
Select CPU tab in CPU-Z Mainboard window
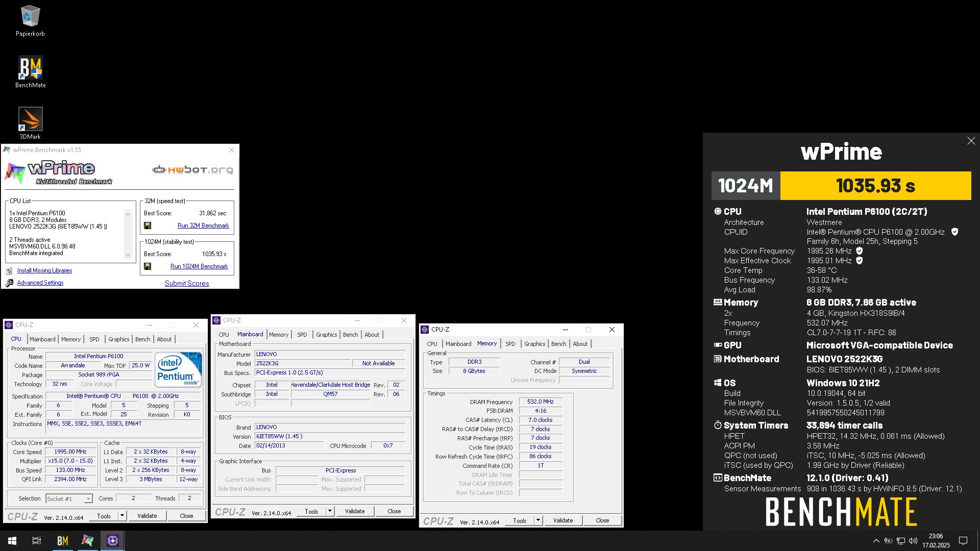click(x=224, y=335)
